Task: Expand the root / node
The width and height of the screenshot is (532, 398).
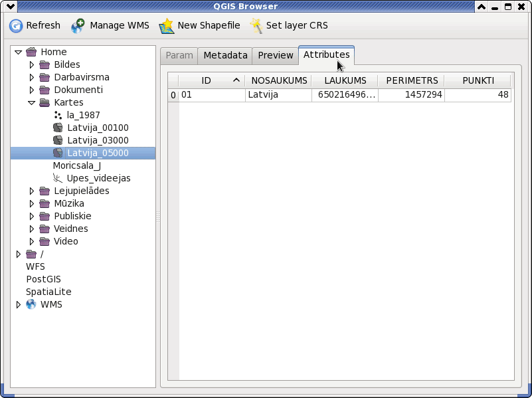Action: point(19,254)
